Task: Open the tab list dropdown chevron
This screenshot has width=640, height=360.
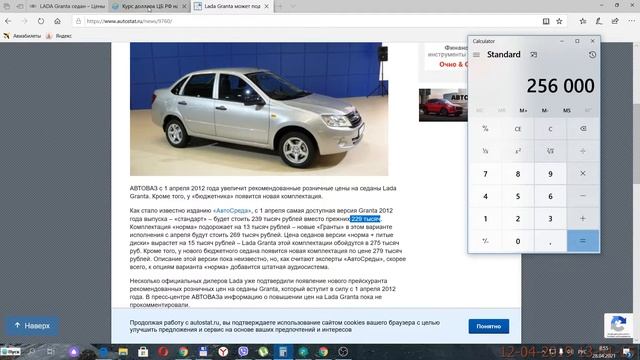Action: (293, 6)
